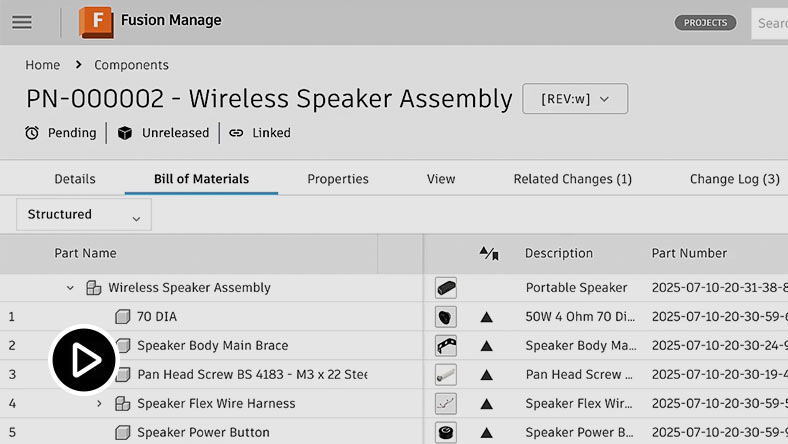The width and height of the screenshot is (788, 444).
Task: Click the warning triangle for Speaker Body Main Brace
Action: [487, 346]
